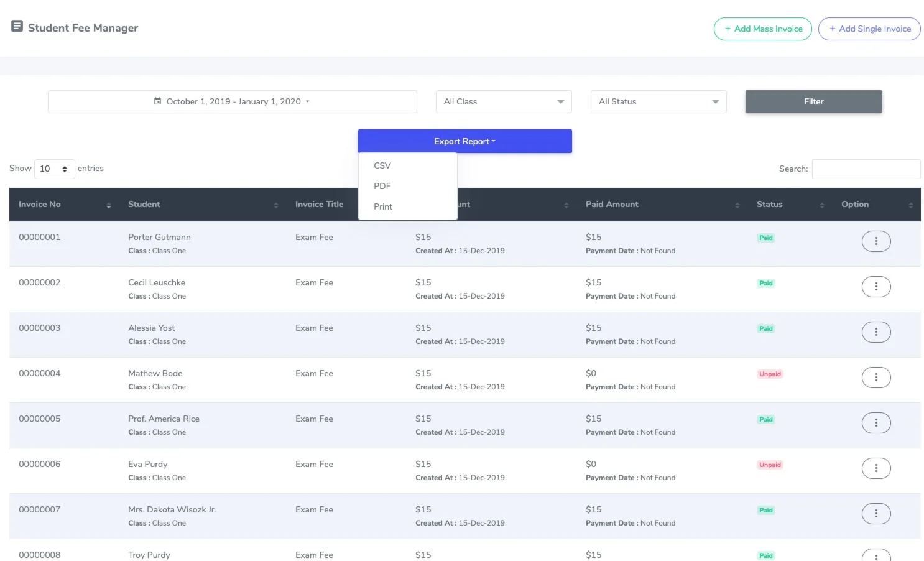Image resolution: width=924 pixels, height=561 pixels.
Task: Expand the All Class dropdown
Action: coord(503,102)
